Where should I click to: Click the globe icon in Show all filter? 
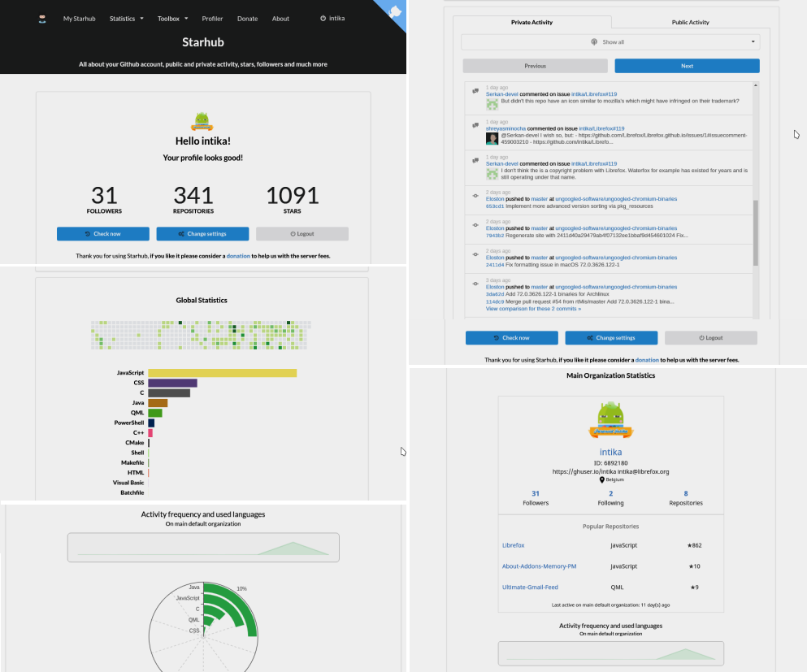594,41
